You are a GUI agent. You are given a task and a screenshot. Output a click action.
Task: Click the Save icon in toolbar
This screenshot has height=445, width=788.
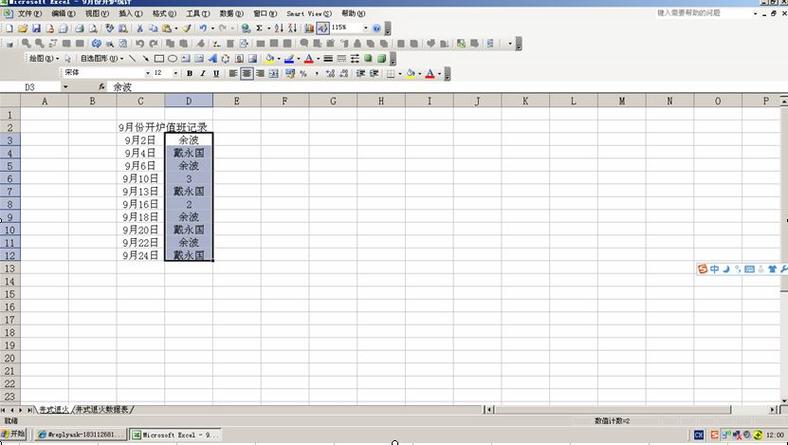point(36,29)
